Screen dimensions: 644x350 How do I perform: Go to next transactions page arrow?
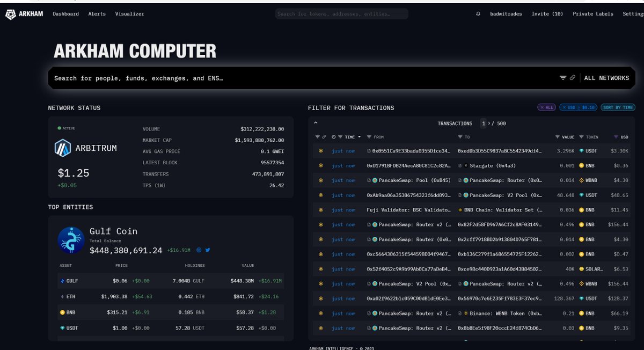pyautogui.click(x=490, y=123)
